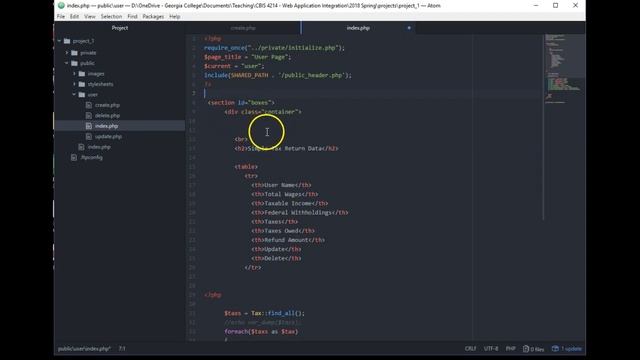The image size is (640, 360).
Task: Click the public\user\index.php path in status bar
Action: click(84, 349)
